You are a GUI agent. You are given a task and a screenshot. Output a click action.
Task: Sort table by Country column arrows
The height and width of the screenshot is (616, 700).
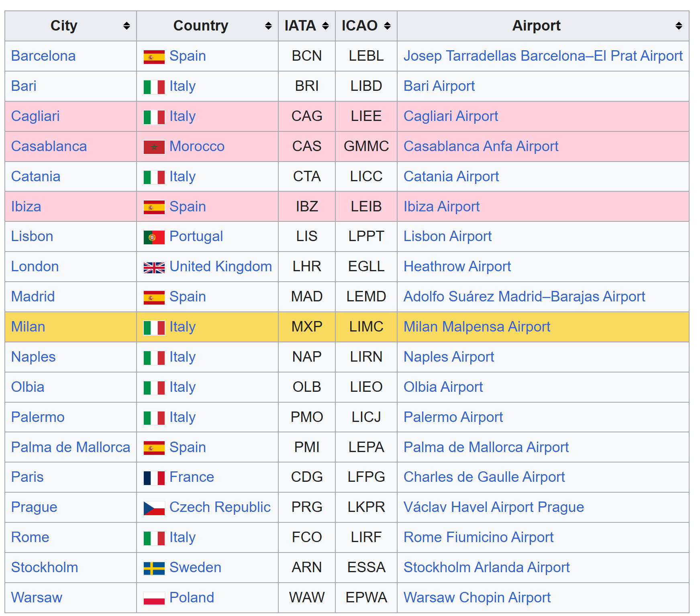(x=268, y=26)
